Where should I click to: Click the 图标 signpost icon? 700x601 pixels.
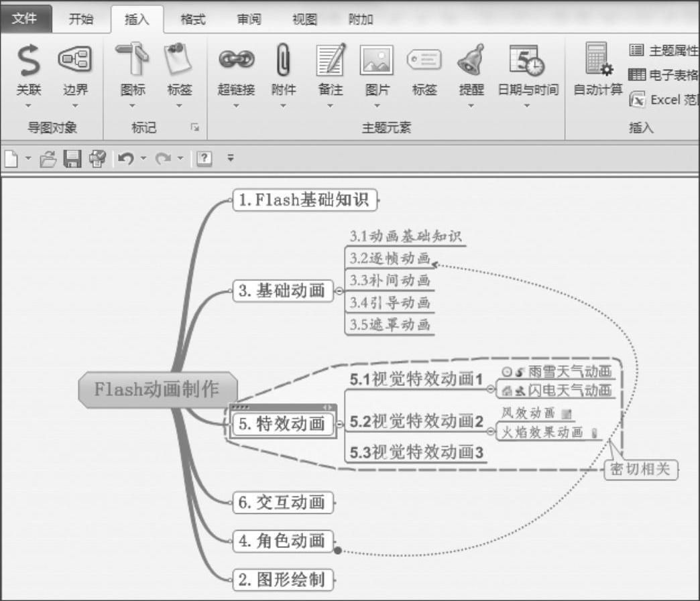[133, 58]
